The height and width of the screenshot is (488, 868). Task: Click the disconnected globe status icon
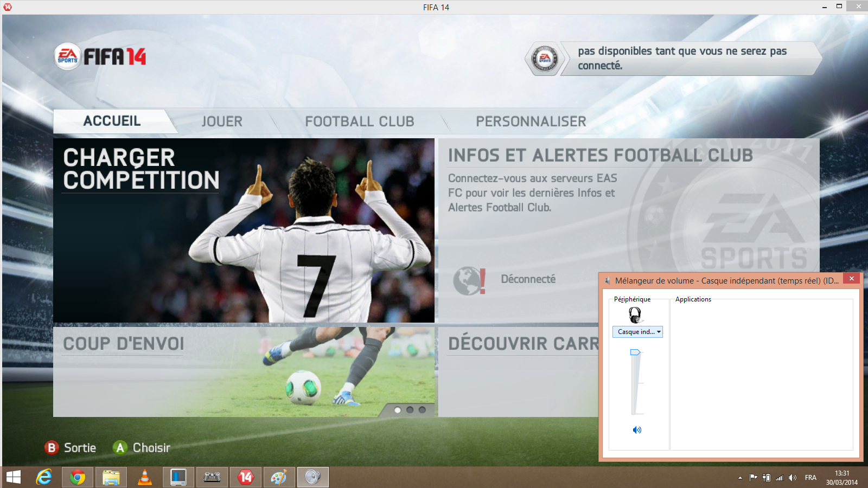pos(468,280)
